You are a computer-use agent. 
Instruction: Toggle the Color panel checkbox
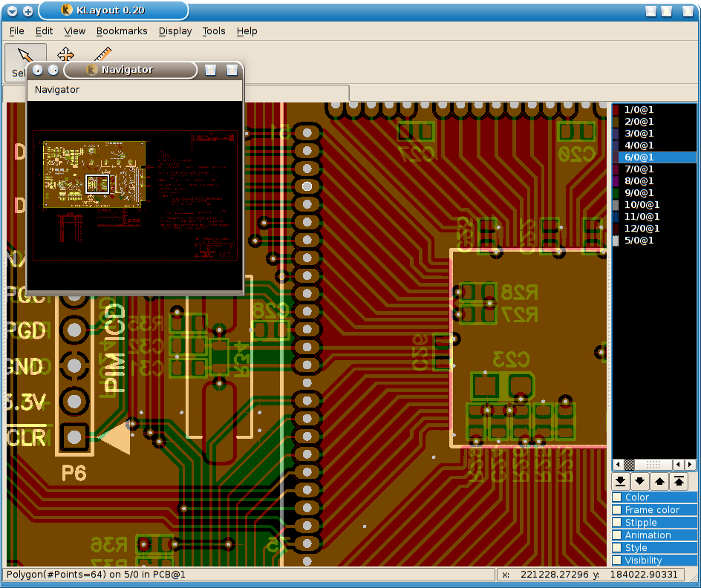coord(617,497)
